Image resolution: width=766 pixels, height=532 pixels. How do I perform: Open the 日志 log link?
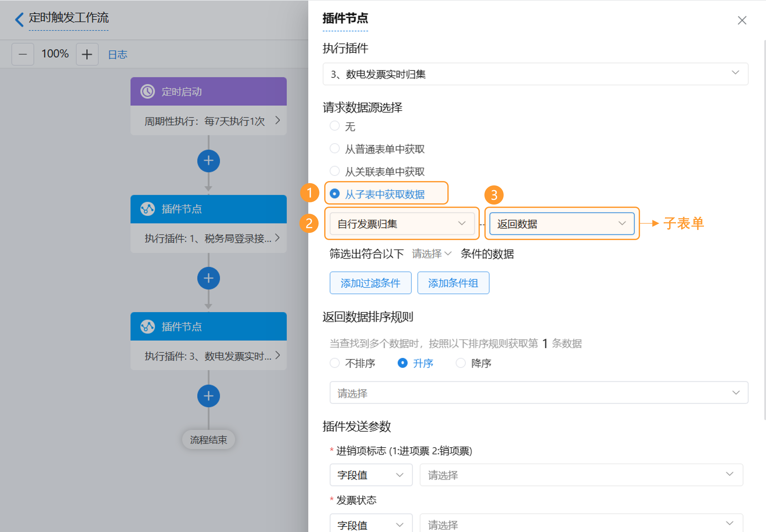tap(117, 54)
